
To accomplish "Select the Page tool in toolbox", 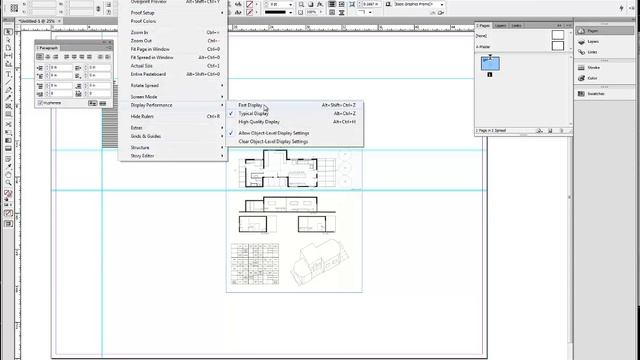I will click(x=8, y=48).
